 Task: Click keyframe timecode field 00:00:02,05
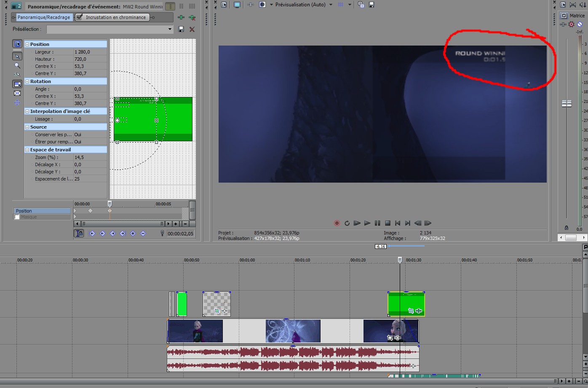[x=181, y=233]
